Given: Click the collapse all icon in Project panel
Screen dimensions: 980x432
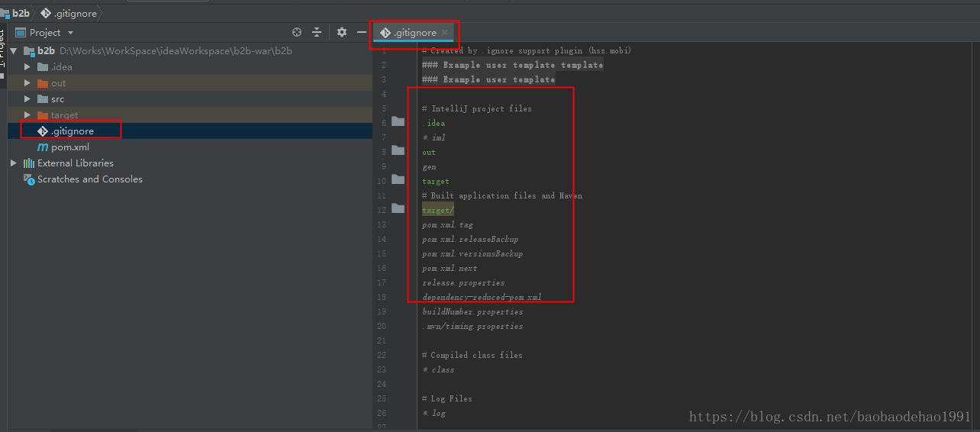Looking at the screenshot, I should [318, 32].
